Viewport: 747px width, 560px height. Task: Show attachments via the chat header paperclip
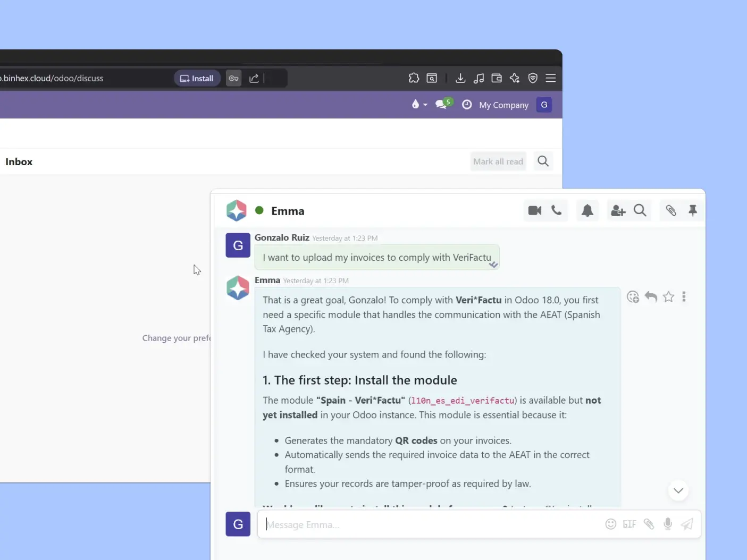tap(671, 211)
